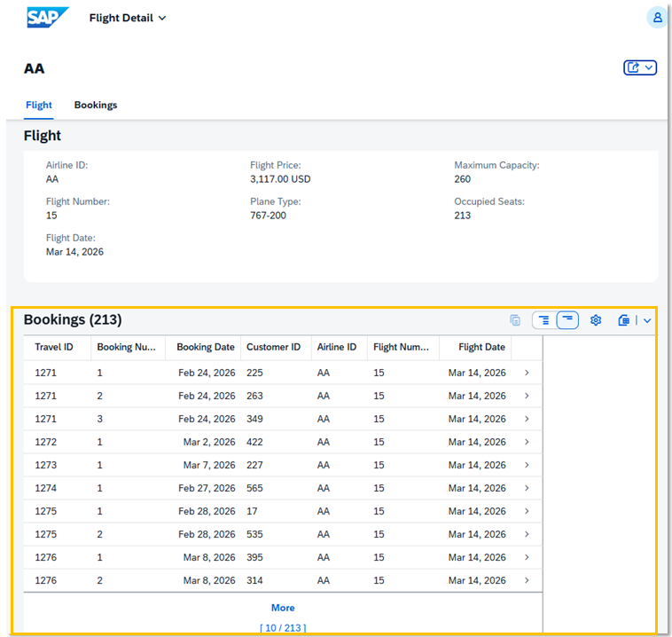This screenshot has width=672, height=637.
Task: Click Travel ID 1272 cell
Action: 45,442
